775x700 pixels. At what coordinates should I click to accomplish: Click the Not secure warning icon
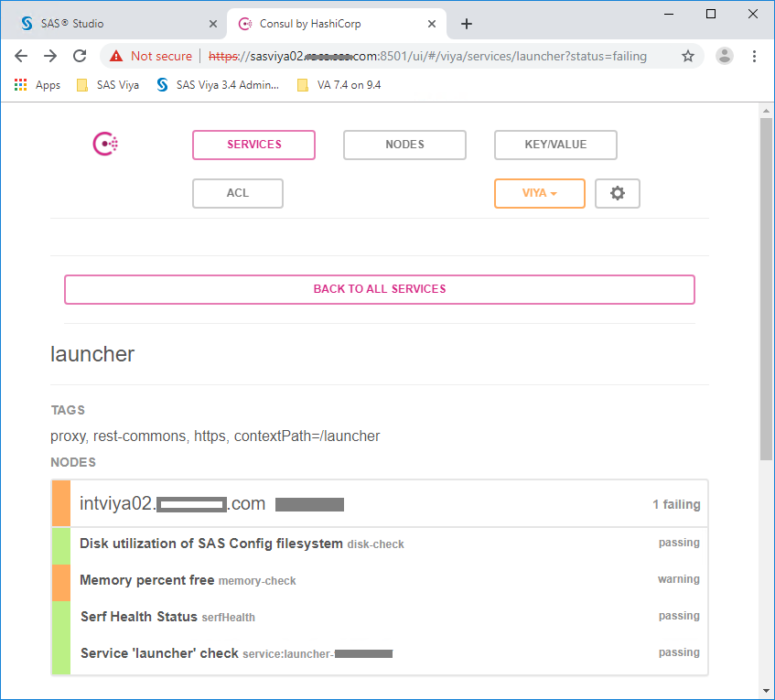click(116, 56)
